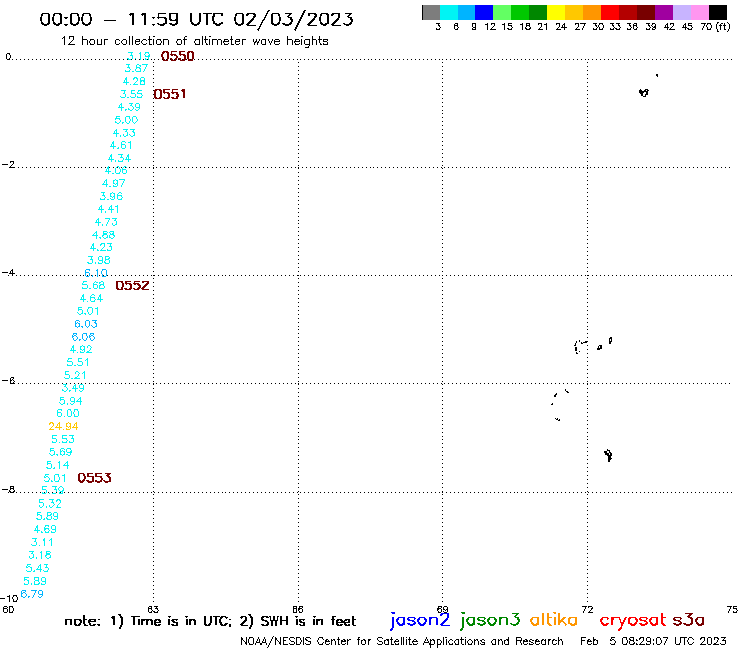Select the 6.79 value at the track bottom
The height and width of the screenshot is (650, 740).
[x=32, y=594]
